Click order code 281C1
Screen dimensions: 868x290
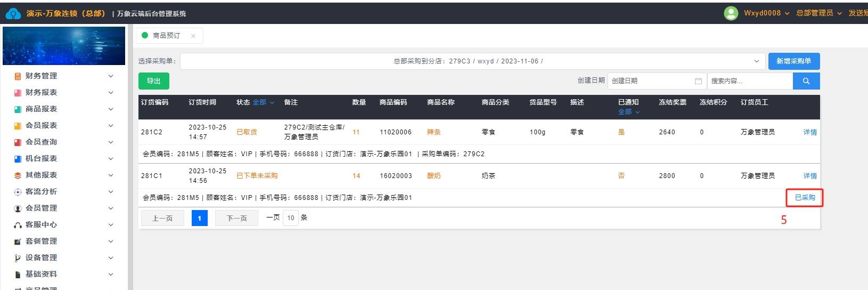pos(151,176)
